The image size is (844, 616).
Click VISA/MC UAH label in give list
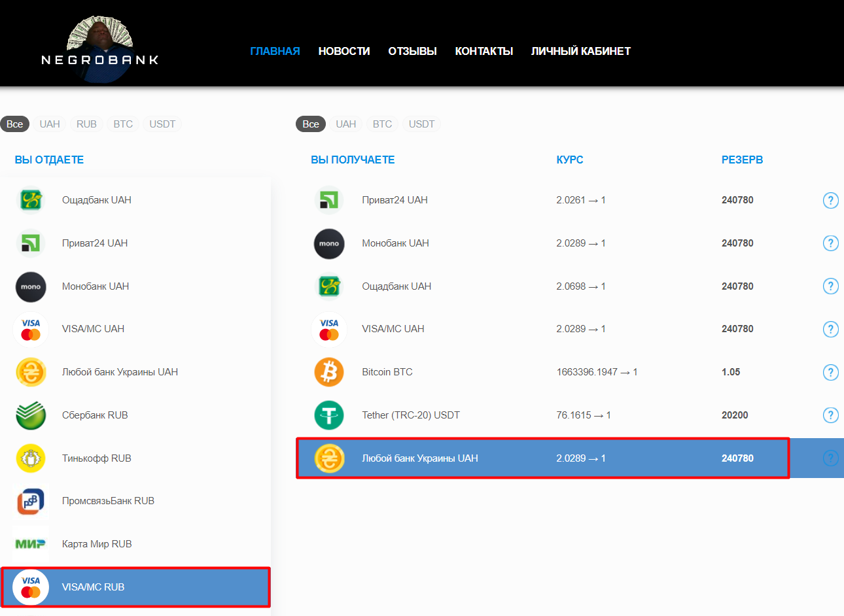click(x=93, y=329)
